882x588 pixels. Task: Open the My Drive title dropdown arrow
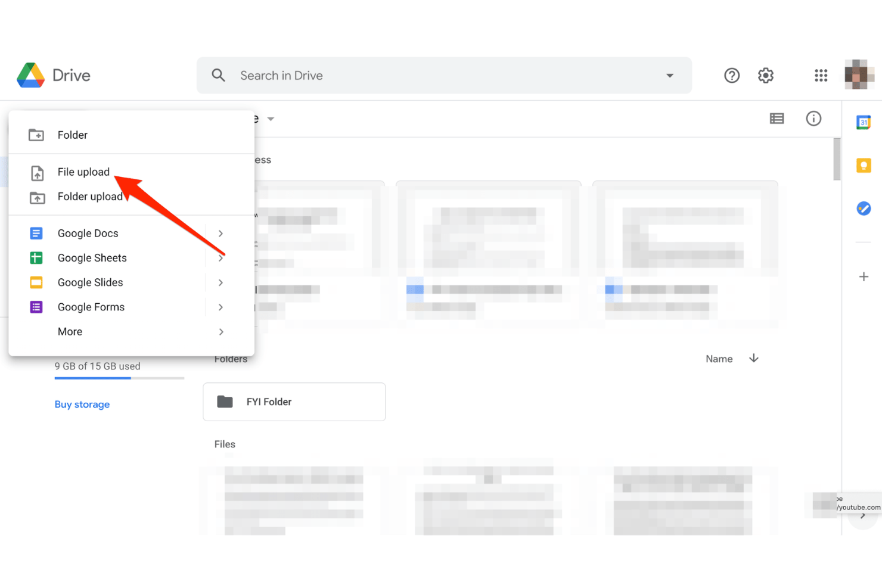tap(271, 119)
